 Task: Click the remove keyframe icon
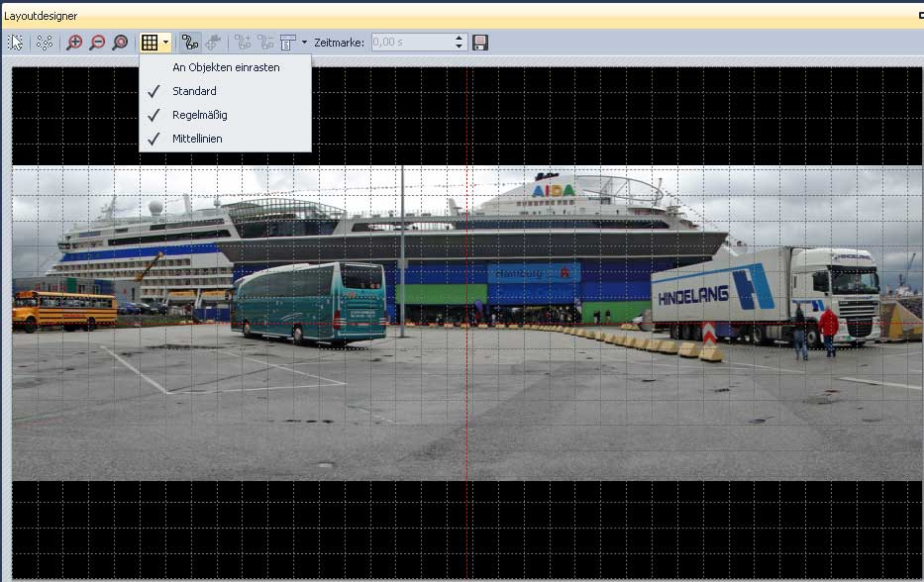point(265,43)
